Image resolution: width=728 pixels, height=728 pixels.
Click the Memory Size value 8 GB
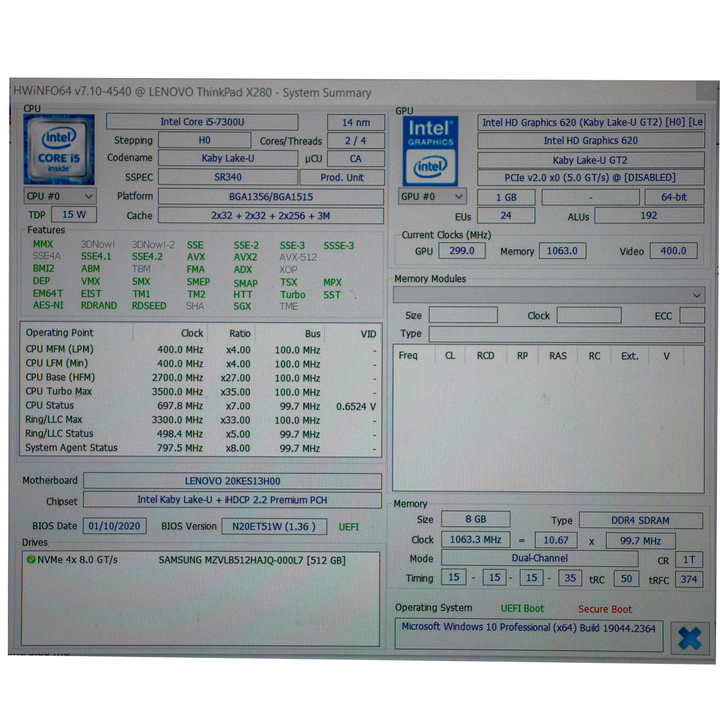[476, 519]
